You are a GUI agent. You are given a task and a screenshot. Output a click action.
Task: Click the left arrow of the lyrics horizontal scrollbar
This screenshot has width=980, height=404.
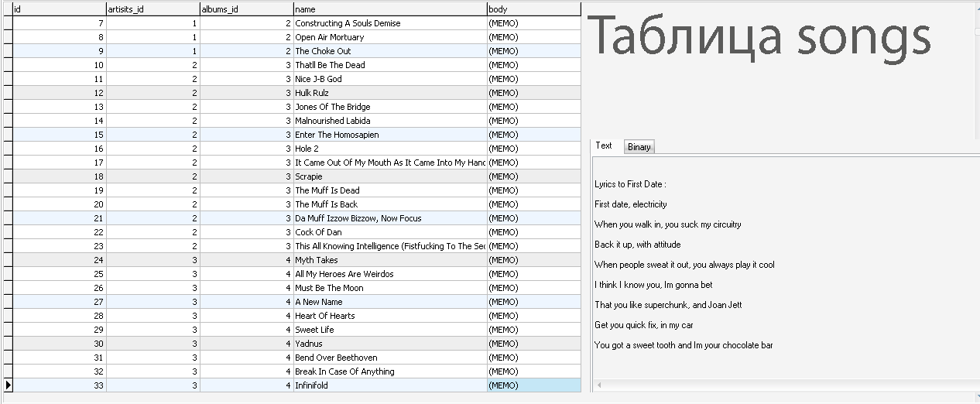pyautogui.click(x=598, y=385)
